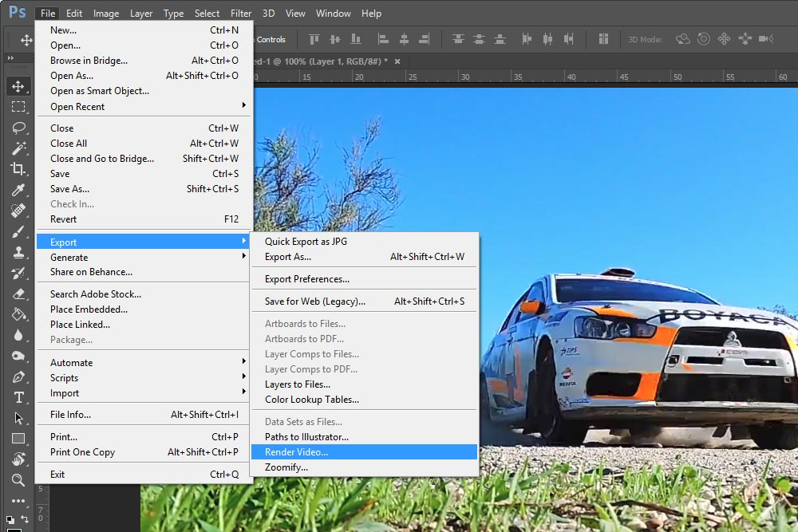Toggle toolbar column expand arrows
The width and height of the screenshot is (798, 532).
pyautogui.click(x=10, y=58)
